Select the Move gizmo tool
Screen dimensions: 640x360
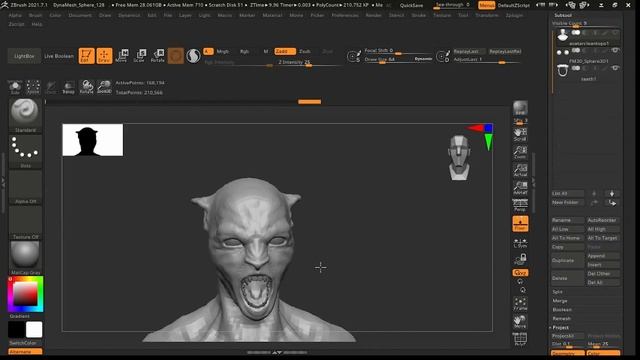pyautogui.click(x=122, y=56)
